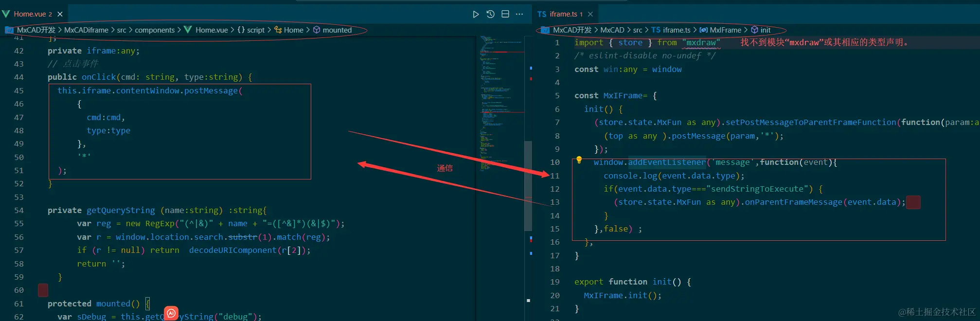Open the src breadcrumb in Home.vue editor

(x=122, y=30)
